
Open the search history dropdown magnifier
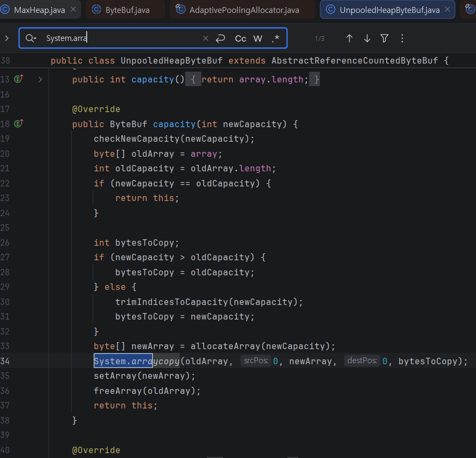pos(31,38)
